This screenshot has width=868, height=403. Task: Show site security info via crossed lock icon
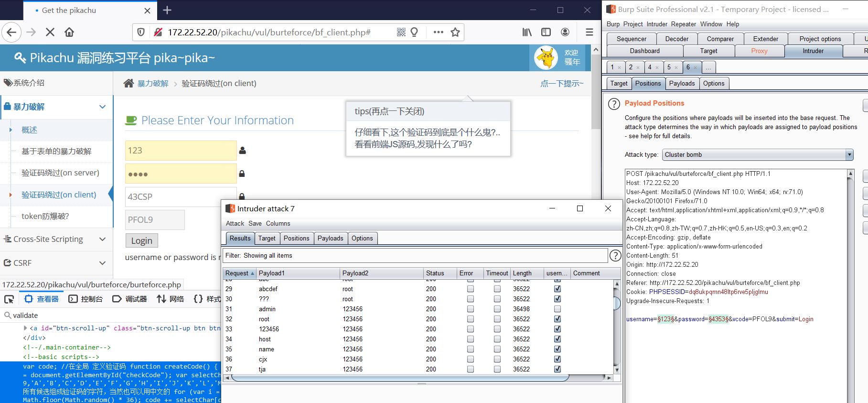(x=157, y=32)
